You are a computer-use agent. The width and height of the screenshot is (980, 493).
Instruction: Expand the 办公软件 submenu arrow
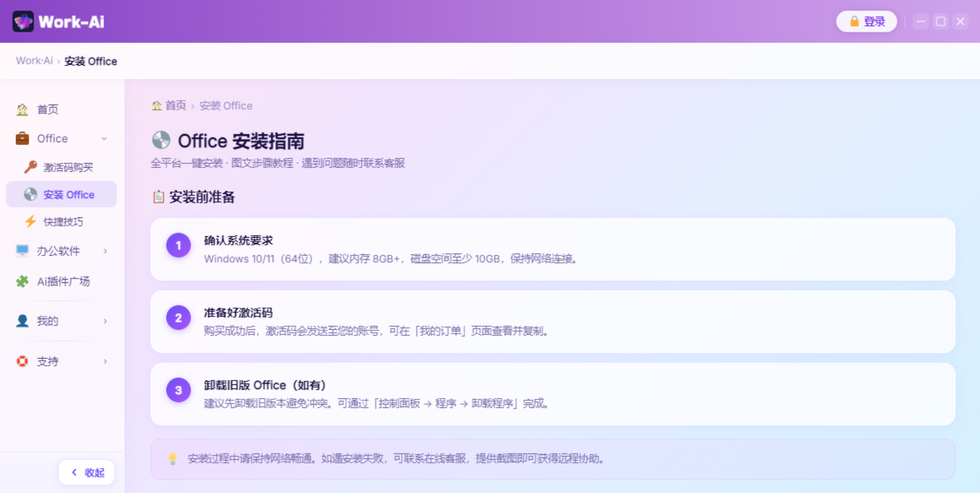point(105,251)
